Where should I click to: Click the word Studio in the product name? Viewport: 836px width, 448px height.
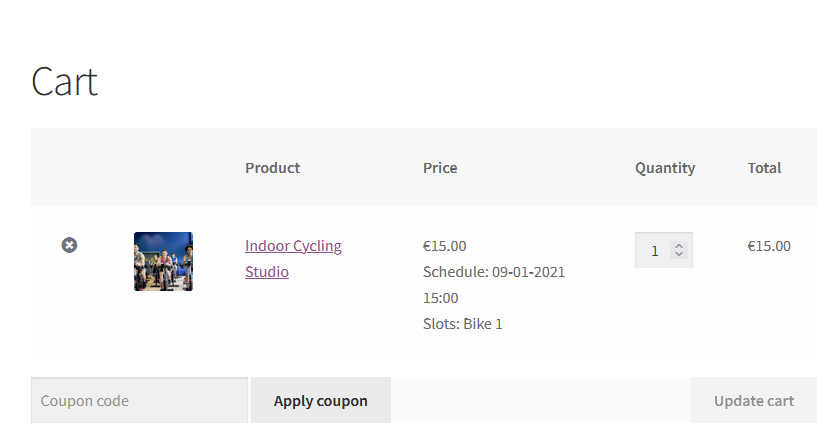[267, 272]
